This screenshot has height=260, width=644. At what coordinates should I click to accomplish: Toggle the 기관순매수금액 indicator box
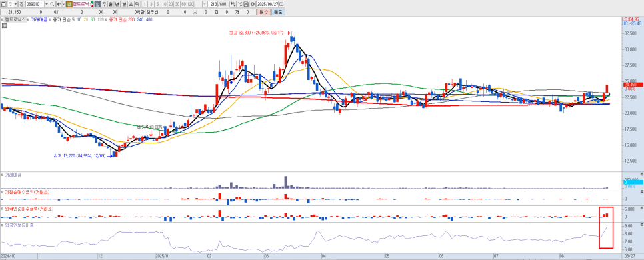1,191
